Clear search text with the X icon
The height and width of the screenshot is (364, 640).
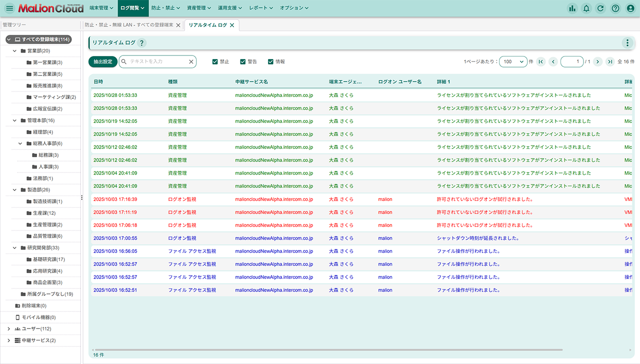(x=191, y=61)
